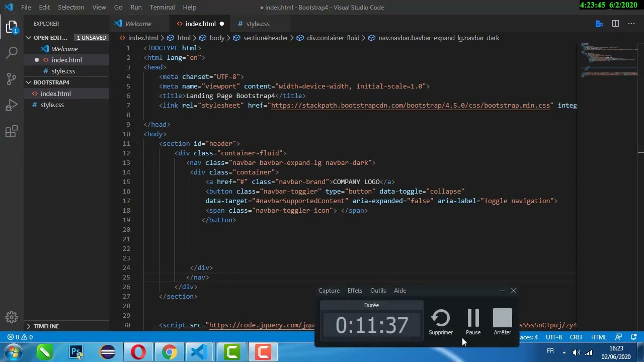Open index.html in the BOOTSTRAP4 folder tree

pos(55,94)
